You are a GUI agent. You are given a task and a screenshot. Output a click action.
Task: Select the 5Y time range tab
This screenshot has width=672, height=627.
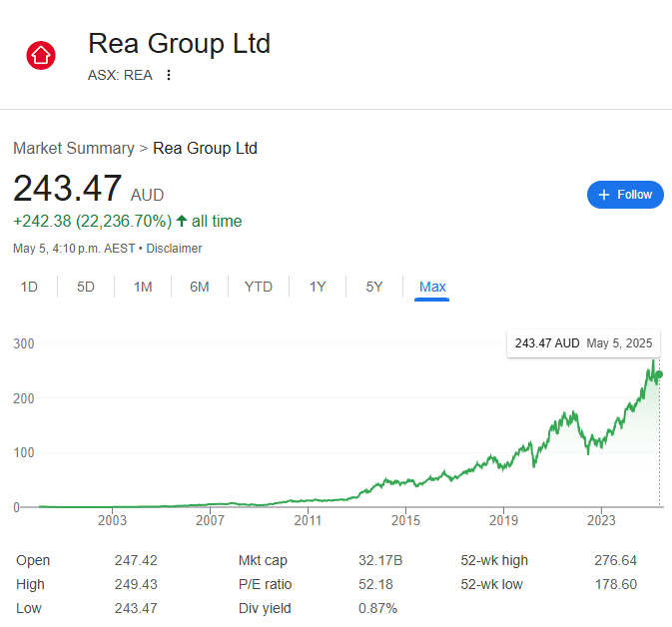pos(374,287)
